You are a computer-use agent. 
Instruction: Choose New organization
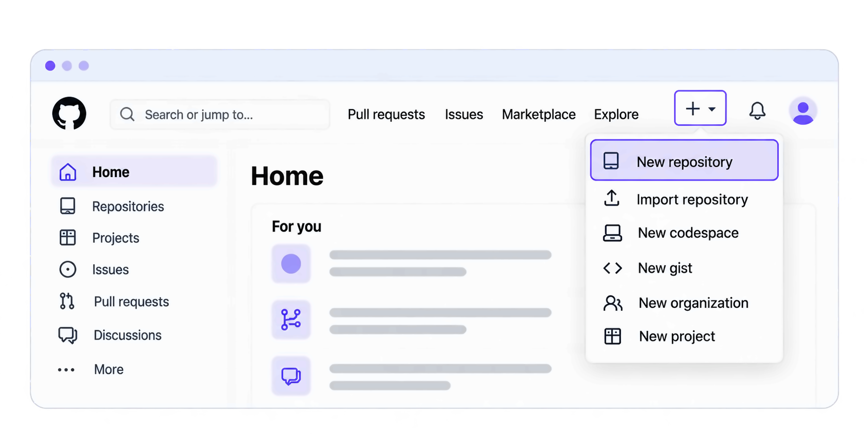coord(684,303)
